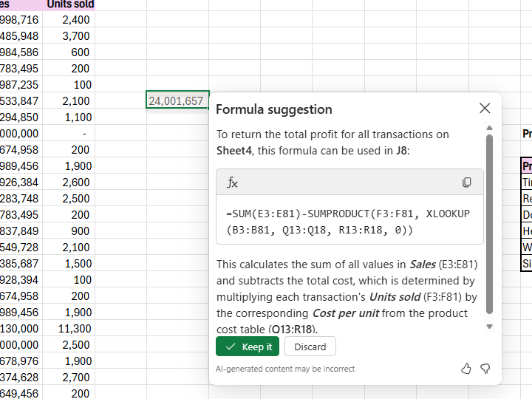Select the cell showing 24,001,657

pyautogui.click(x=177, y=100)
